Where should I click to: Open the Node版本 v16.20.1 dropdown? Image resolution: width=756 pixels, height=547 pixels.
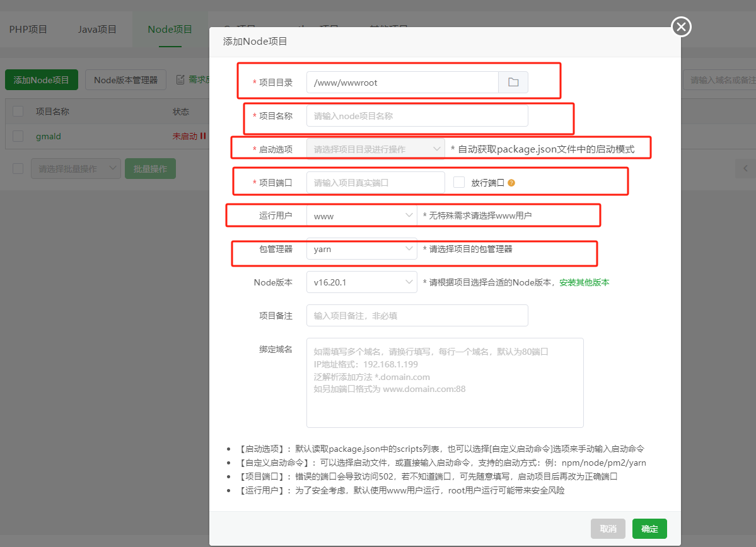(362, 282)
